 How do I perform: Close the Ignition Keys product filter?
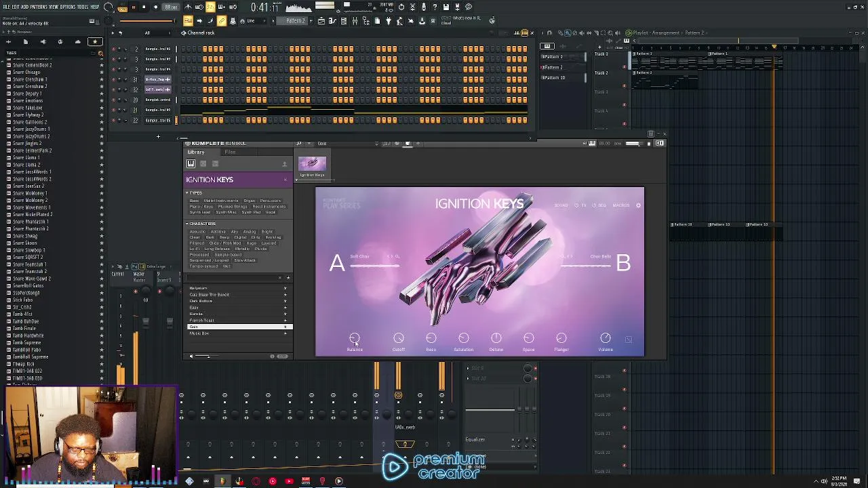coord(285,180)
